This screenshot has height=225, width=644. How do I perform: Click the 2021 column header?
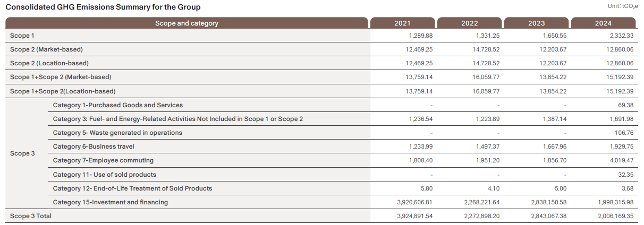click(402, 23)
